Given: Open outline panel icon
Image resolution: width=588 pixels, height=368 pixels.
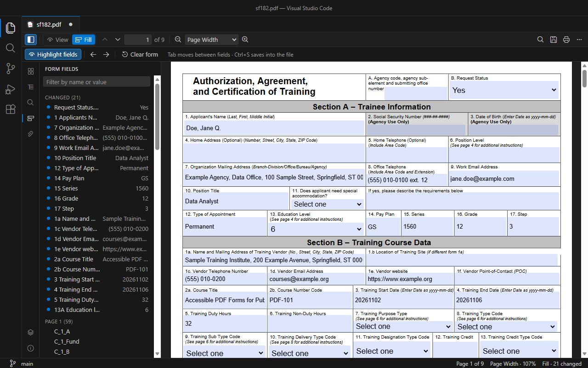Looking at the screenshot, I should (31, 87).
